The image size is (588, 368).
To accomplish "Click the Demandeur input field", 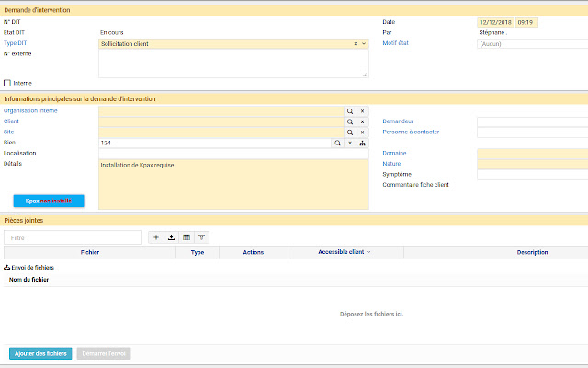I will [x=533, y=121].
